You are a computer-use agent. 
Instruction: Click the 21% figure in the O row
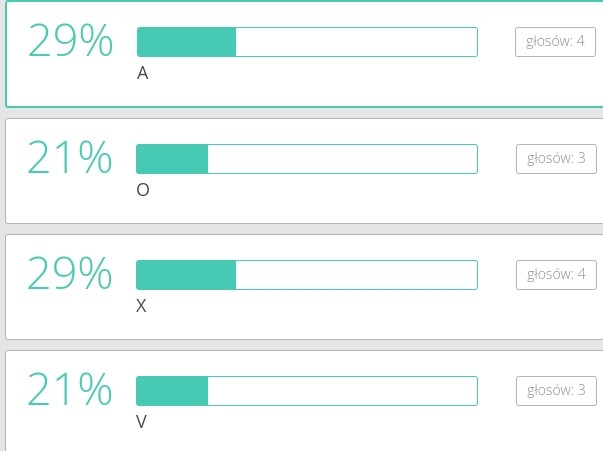click(x=70, y=158)
